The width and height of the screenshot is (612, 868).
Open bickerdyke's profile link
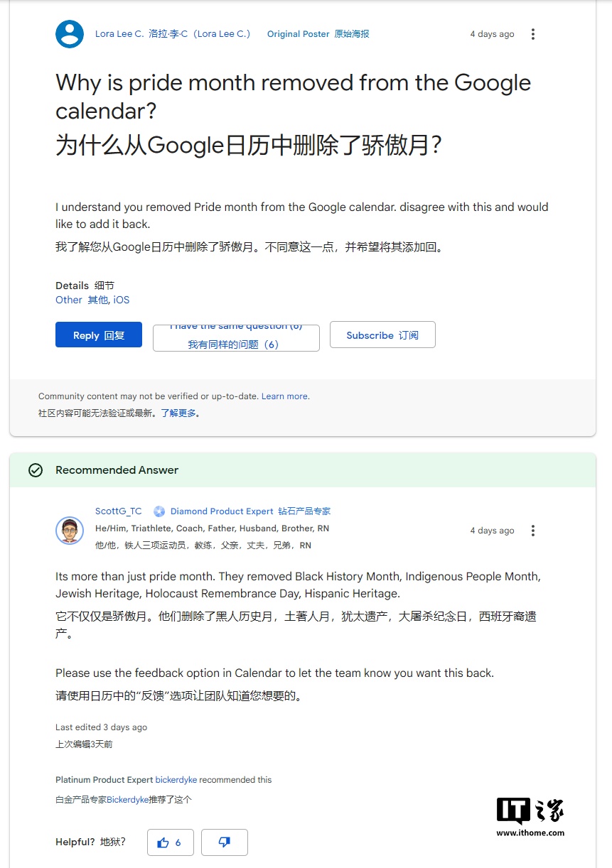pos(176,780)
